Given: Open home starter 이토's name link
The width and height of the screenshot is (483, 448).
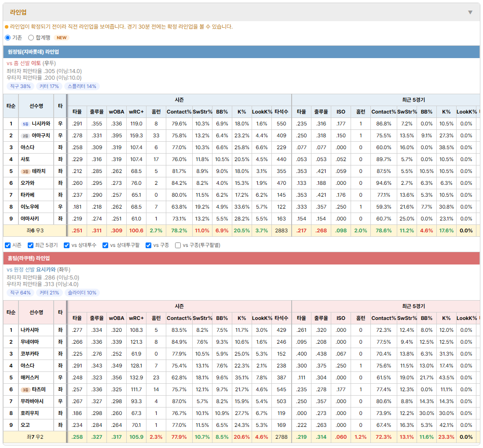Looking at the screenshot, I should click(x=36, y=63).
